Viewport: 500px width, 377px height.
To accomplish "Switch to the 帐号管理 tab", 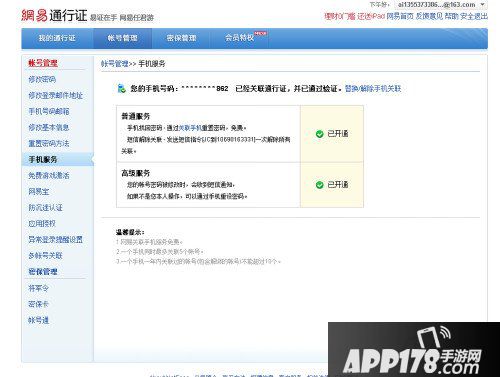I will (x=122, y=38).
